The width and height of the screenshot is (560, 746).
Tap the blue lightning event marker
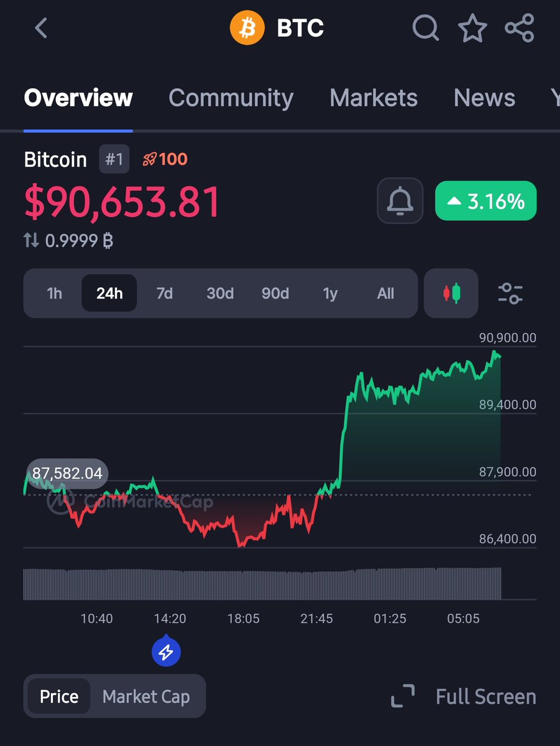pos(166,652)
